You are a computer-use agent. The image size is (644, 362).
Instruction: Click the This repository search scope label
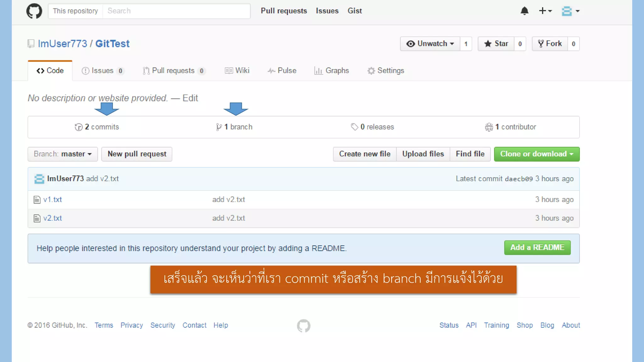75,11
